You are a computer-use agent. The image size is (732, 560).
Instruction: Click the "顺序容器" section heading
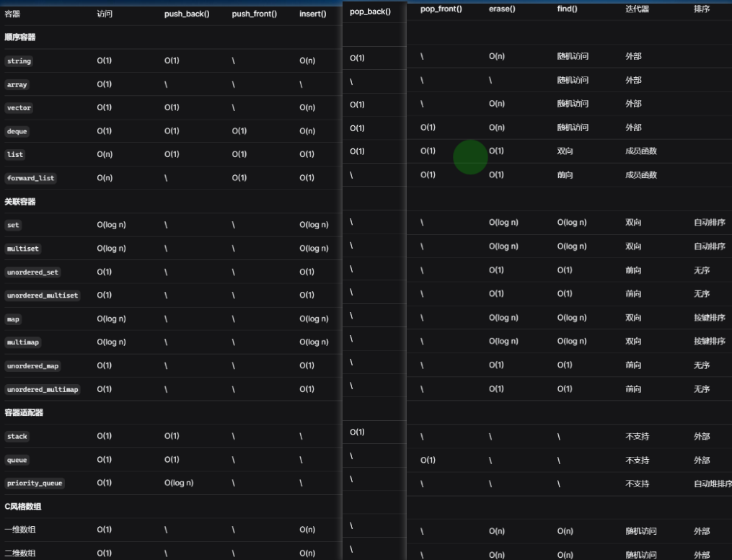point(20,37)
